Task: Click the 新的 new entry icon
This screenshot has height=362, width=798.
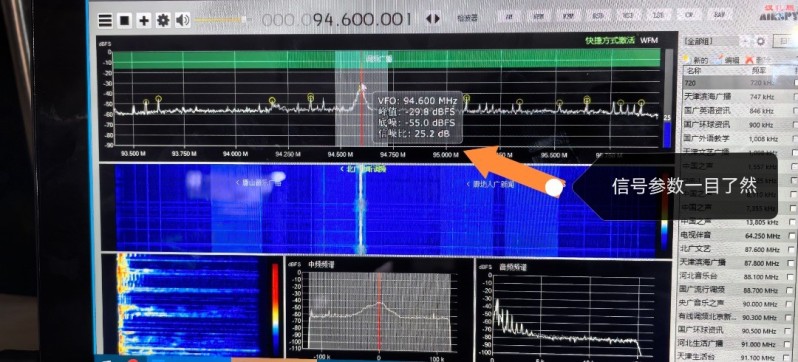Action: coord(695,60)
